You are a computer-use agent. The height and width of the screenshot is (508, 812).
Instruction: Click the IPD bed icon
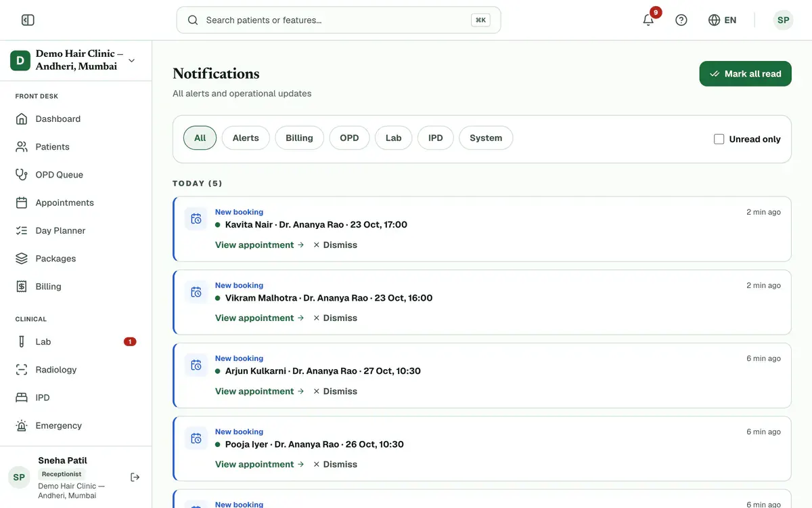coord(22,398)
